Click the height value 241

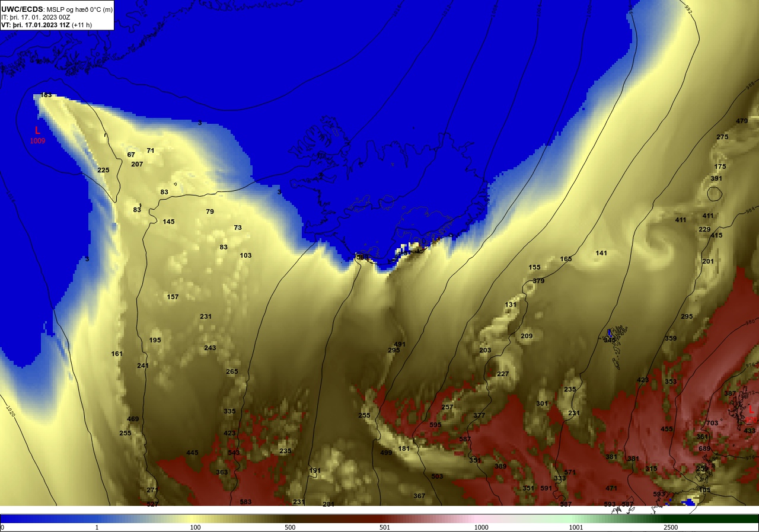(x=143, y=366)
